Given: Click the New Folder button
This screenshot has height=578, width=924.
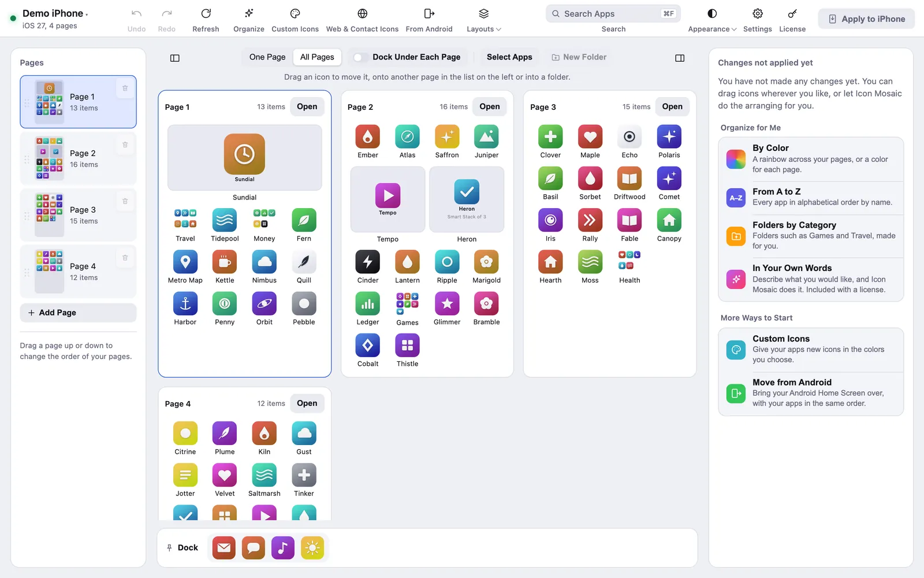Looking at the screenshot, I should coord(579,57).
